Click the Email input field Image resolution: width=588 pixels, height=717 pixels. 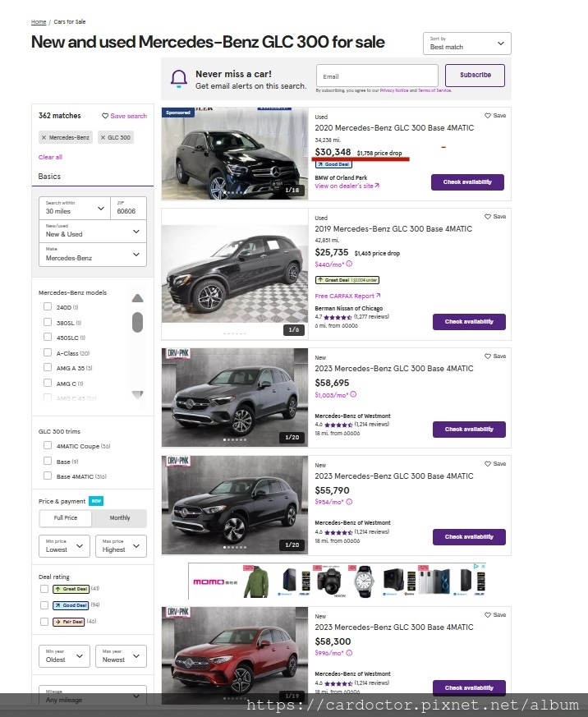point(377,76)
